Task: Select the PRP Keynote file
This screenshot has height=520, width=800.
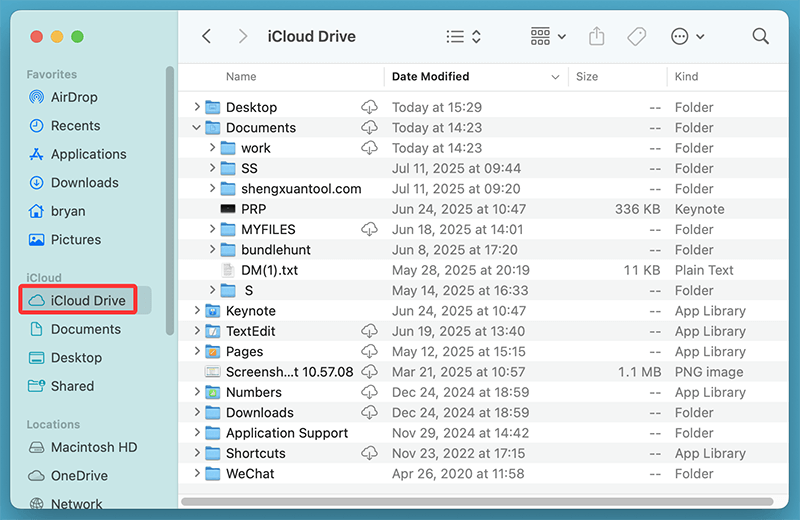Action: (483, 209)
